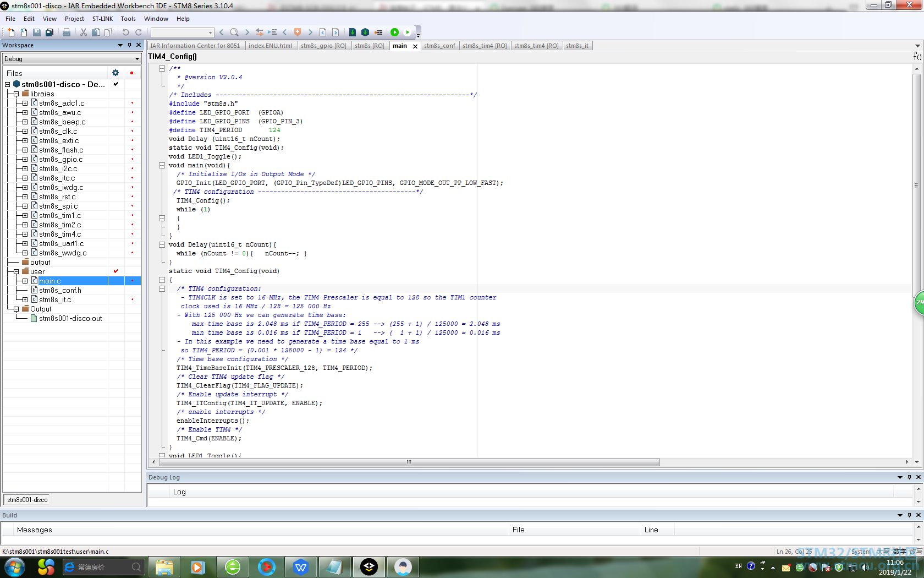Collapse the void Delay function code fold
The height and width of the screenshot is (578, 924).
(x=162, y=244)
